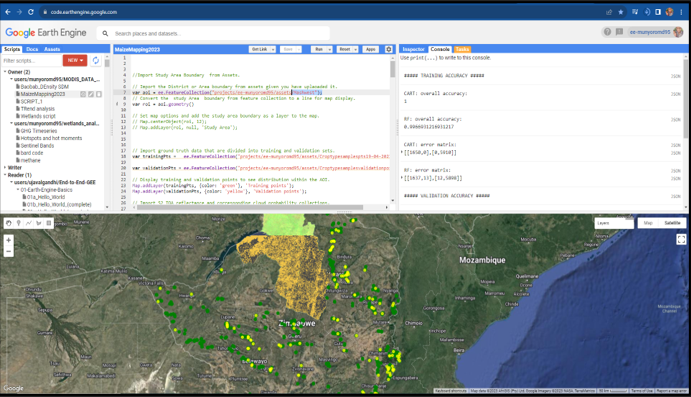Open the Hotspots and hot moments script
This screenshot has width=691, height=397.
(51, 138)
